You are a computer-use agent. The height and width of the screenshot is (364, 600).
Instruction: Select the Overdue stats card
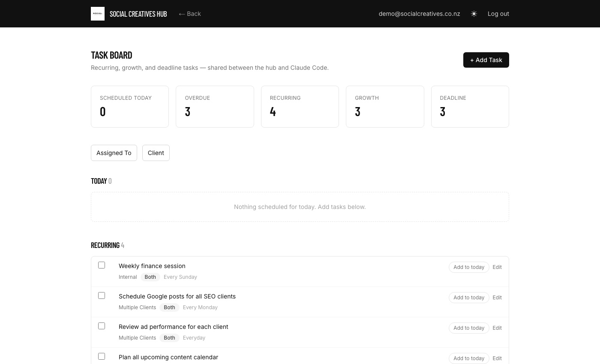coord(215,107)
